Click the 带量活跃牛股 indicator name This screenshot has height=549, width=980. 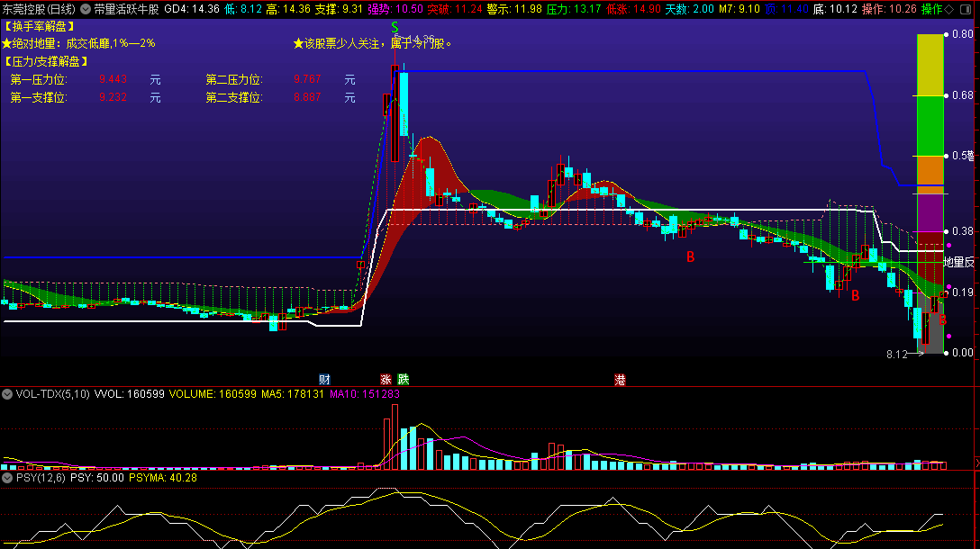pos(126,9)
